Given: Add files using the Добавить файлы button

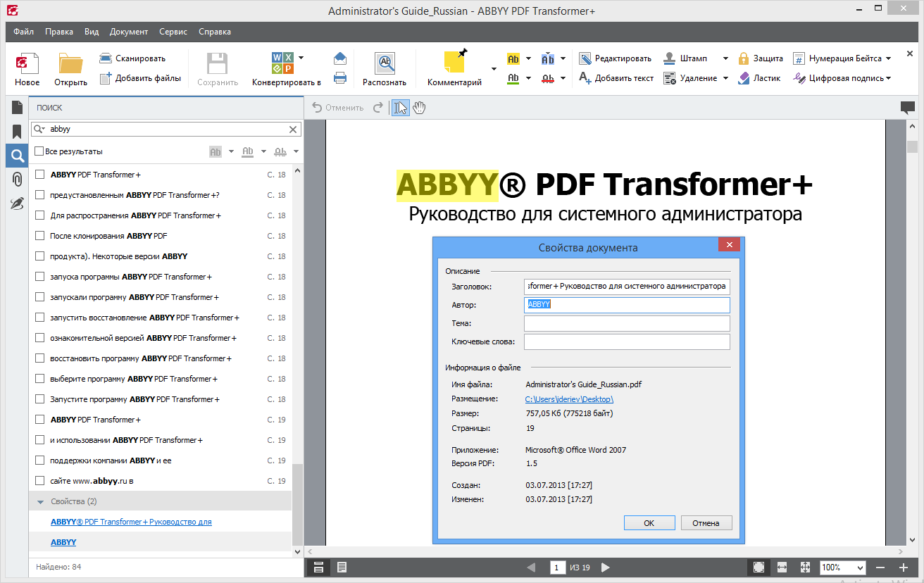Looking at the screenshot, I should pos(140,78).
